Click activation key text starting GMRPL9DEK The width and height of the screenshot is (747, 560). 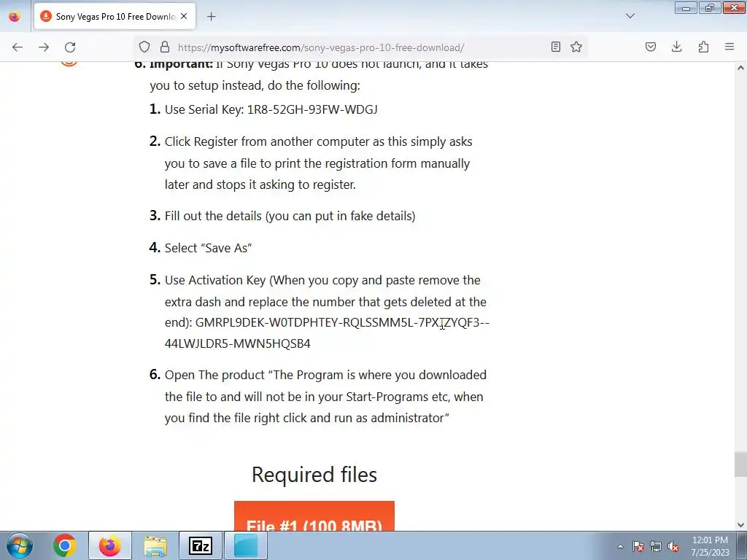coord(342,322)
